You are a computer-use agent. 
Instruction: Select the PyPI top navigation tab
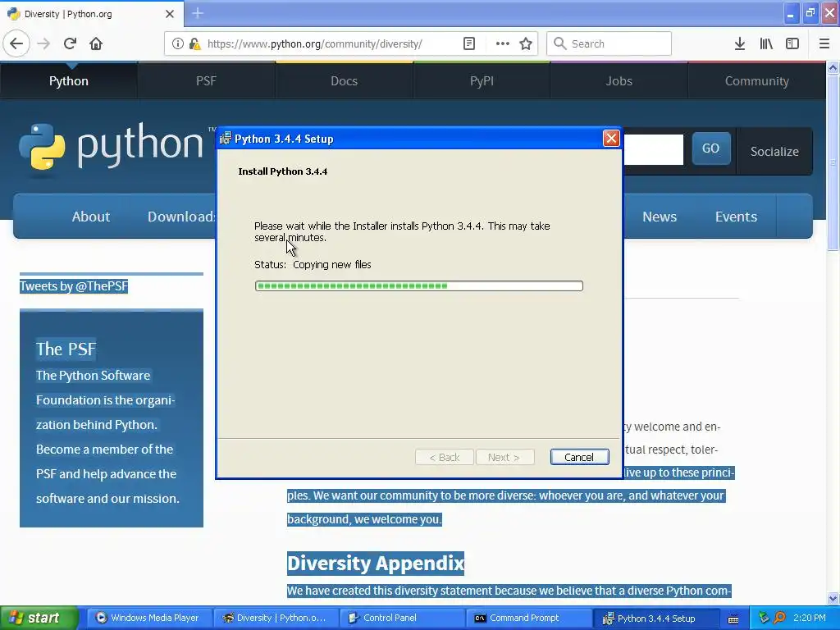(482, 81)
